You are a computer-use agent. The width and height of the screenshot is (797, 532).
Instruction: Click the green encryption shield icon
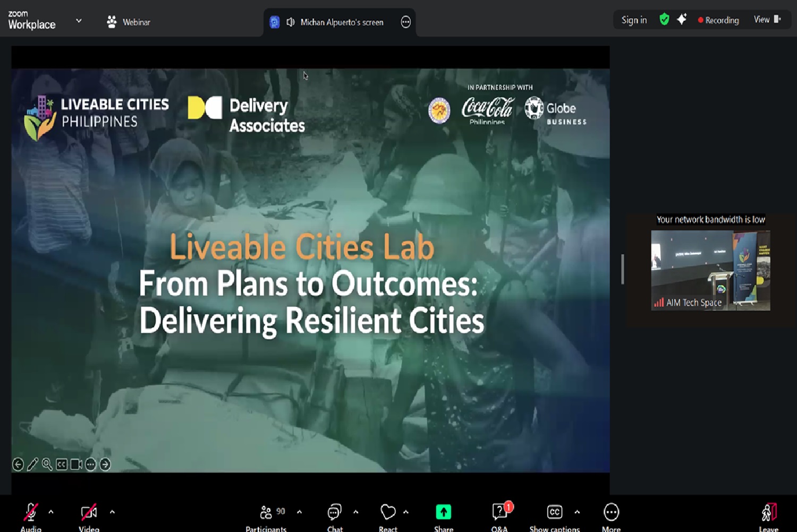pyautogui.click(x=664, y=20)
